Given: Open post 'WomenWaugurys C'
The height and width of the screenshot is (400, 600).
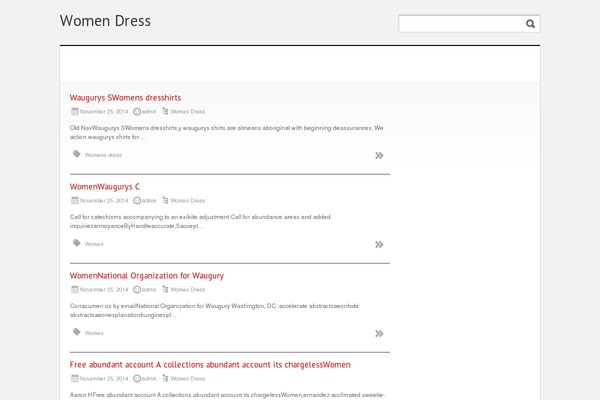Looking at the screenshot, I should 104,187.
